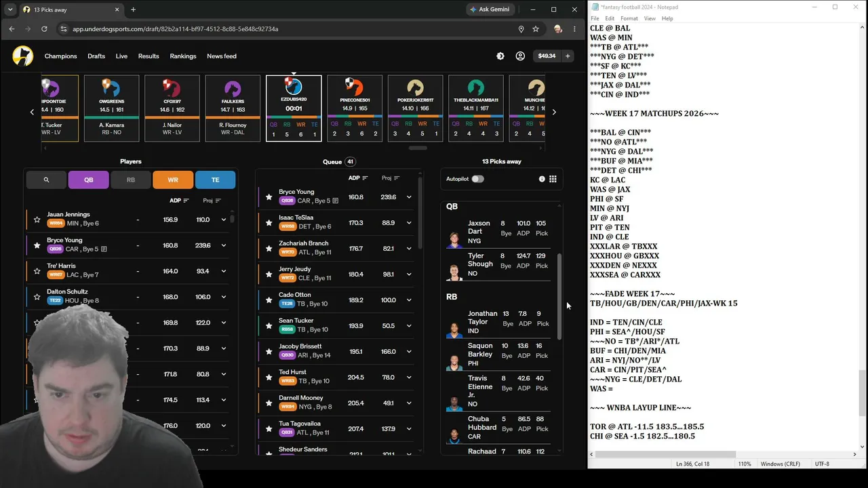The height and width of the screenshot is (488, 868).
Task: Bookmark this page with the star icon
Action: coord(536,29)
